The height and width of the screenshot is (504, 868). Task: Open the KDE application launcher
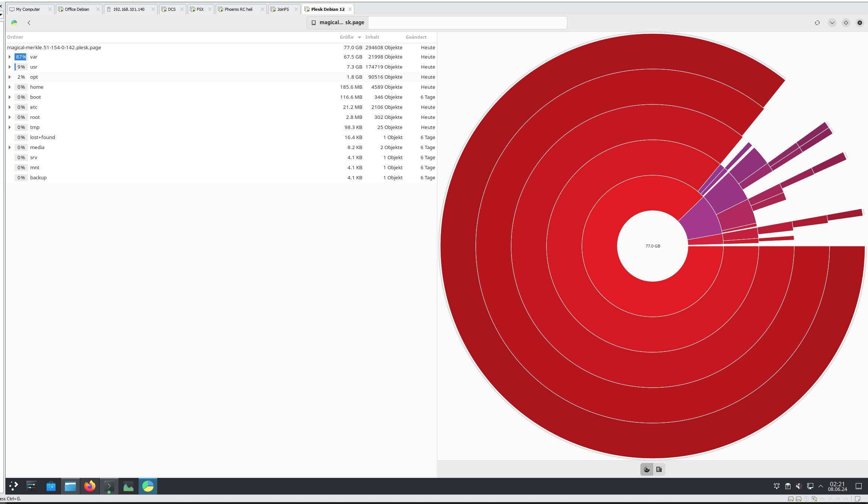tap(13, 486)
